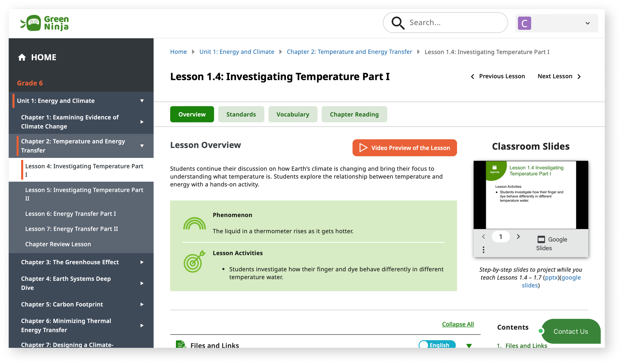Go to previous slide in Classroom Slides
This screenshot has width=621, height=364.
point(483,237)
